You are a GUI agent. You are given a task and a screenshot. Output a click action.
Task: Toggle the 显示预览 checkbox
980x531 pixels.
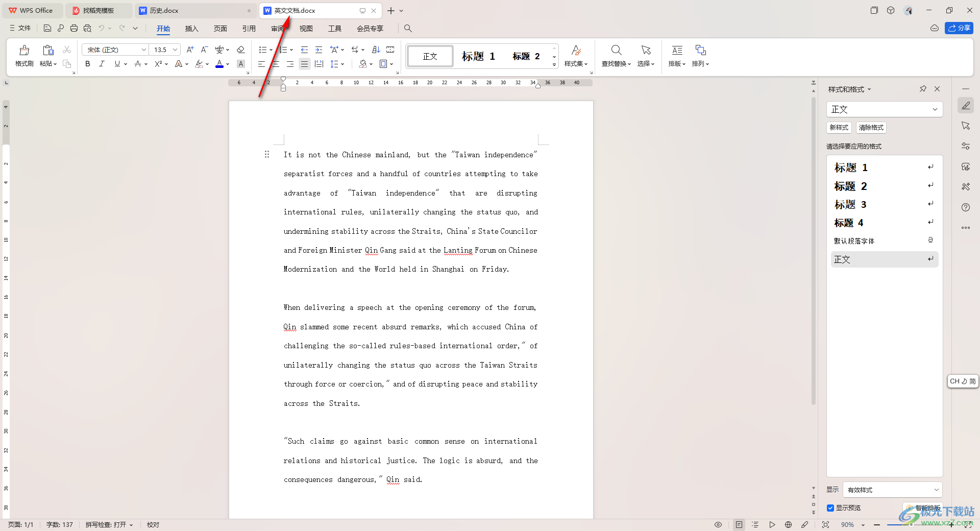[830, 508]
